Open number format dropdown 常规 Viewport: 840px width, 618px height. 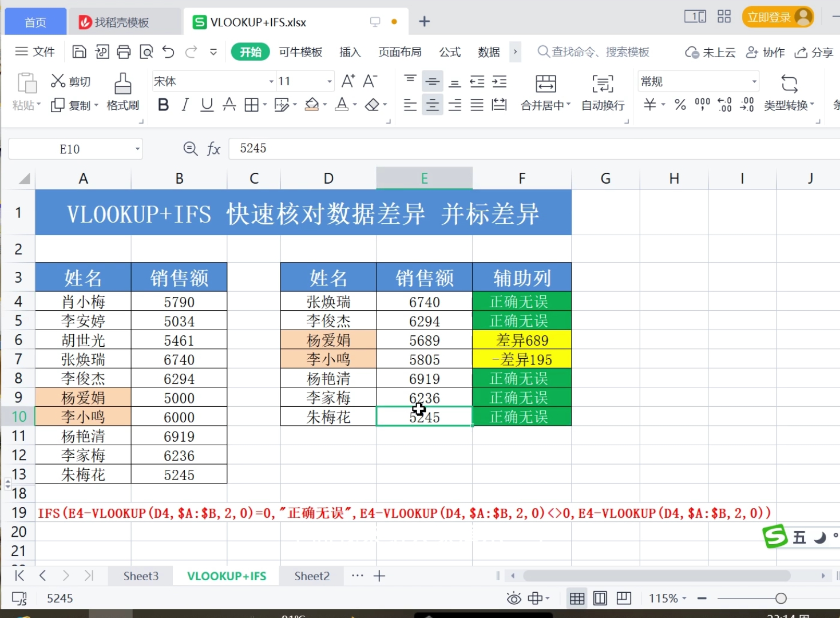pyautogui.click(x=754, y=81)
